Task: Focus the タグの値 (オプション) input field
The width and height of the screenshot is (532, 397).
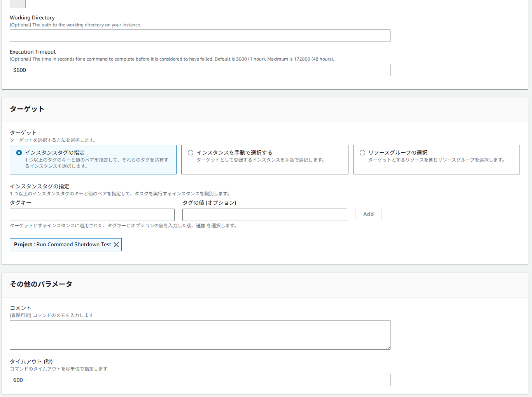Action: click(x=264, y=215)
